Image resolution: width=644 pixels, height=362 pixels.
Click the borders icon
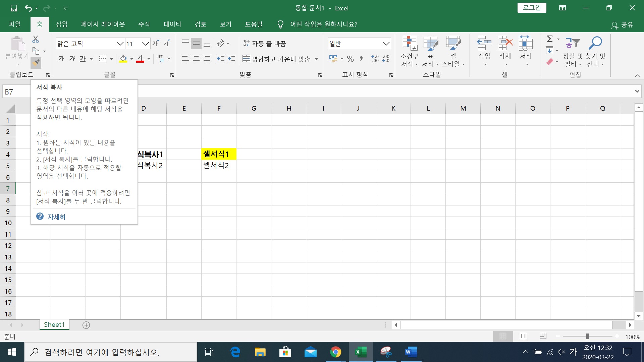point(103,59)
